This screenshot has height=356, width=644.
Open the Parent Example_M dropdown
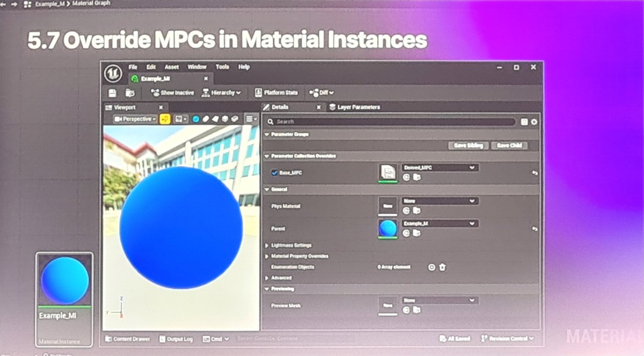pyautogui.click(x=440, y=223)
